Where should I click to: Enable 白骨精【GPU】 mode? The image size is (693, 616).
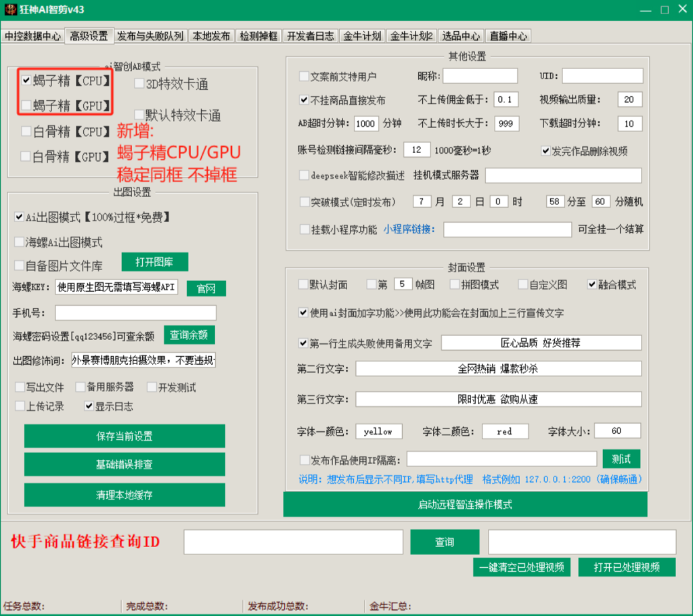tap(26, 156)
